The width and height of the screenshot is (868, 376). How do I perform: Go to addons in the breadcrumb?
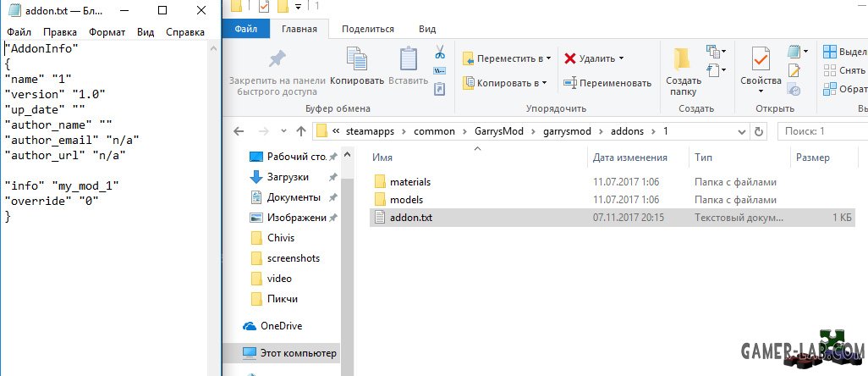point(627,131)
